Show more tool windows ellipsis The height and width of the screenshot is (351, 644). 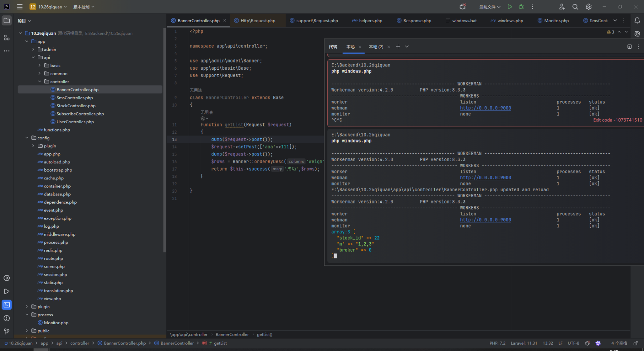coord(7,51)
